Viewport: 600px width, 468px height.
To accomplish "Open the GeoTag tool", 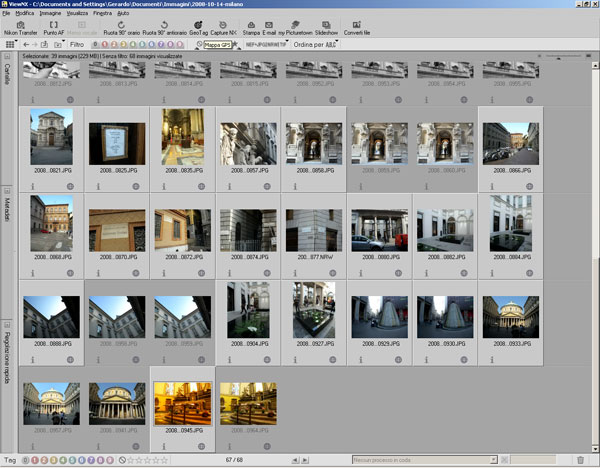I will 198,28.
